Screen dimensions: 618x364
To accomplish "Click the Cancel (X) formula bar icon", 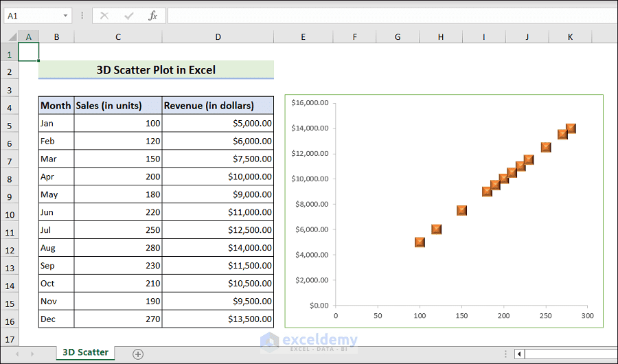I will pyautogui.click(x=104, y=16).
